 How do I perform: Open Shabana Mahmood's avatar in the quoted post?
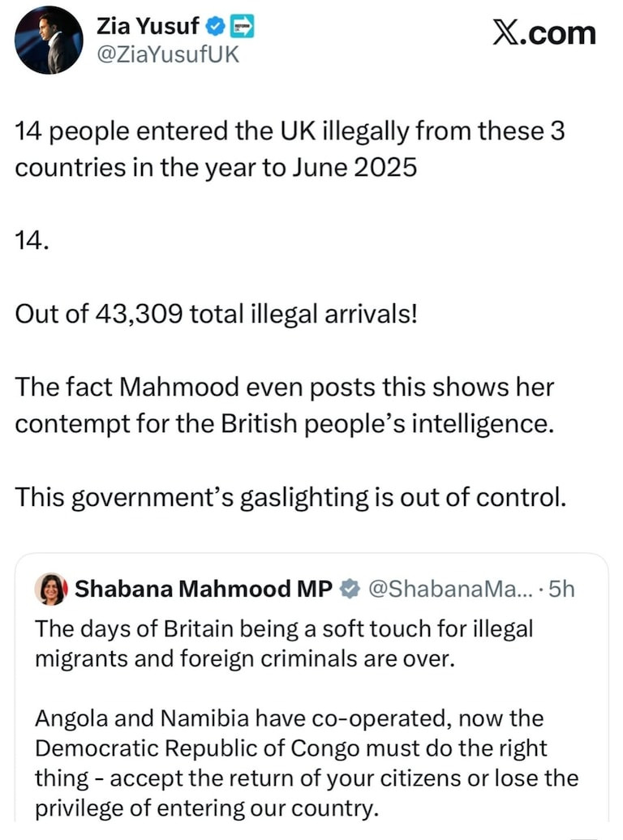click(x=50, y=589)
